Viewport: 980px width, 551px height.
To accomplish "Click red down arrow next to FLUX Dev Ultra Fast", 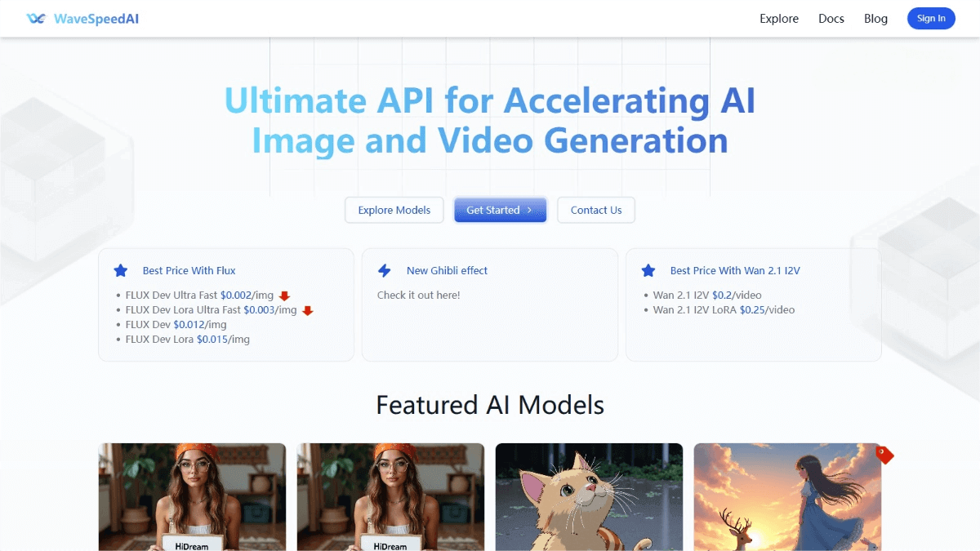I will click(x=284, y=295).
